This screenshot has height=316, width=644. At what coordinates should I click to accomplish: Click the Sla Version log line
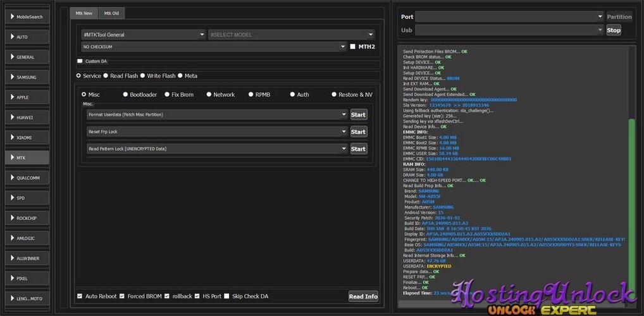[446, 106]
